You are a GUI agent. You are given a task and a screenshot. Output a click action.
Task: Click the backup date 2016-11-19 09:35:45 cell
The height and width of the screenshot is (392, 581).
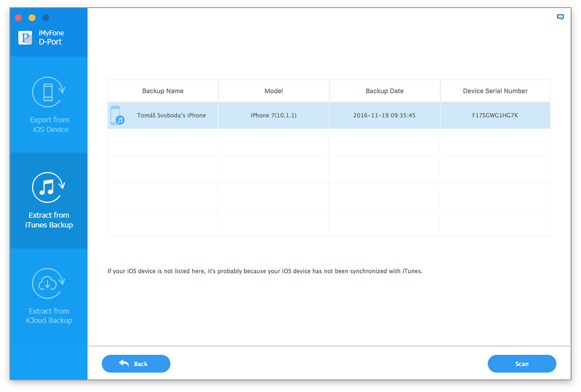tap(384, 116)
